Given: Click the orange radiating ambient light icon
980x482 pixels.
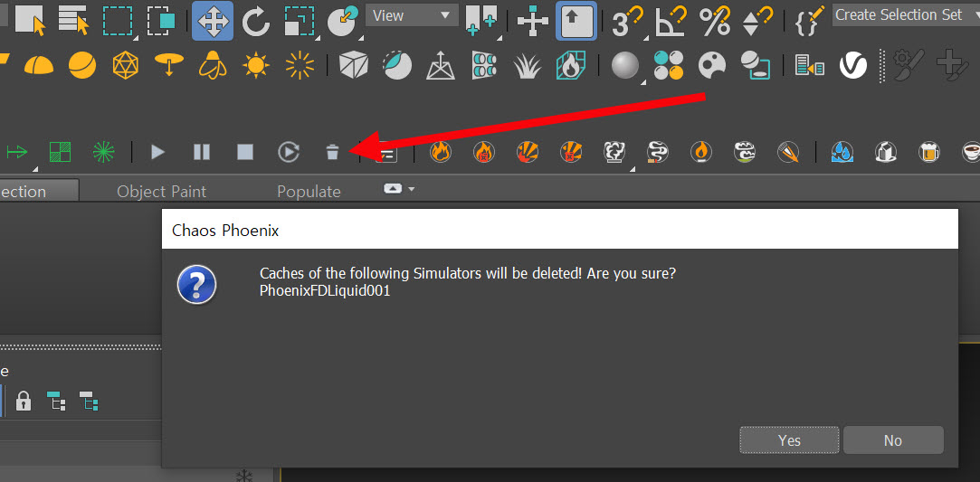Looking at the screenshot, I should (300, 65).
